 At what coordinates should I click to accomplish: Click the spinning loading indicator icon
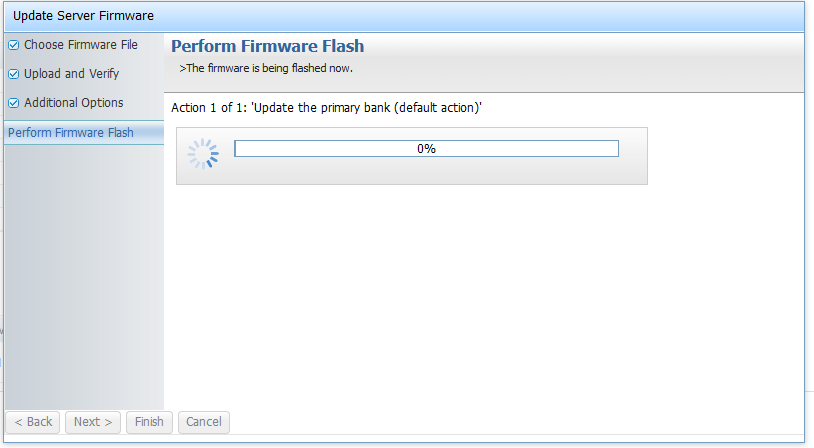pos(203,154)
